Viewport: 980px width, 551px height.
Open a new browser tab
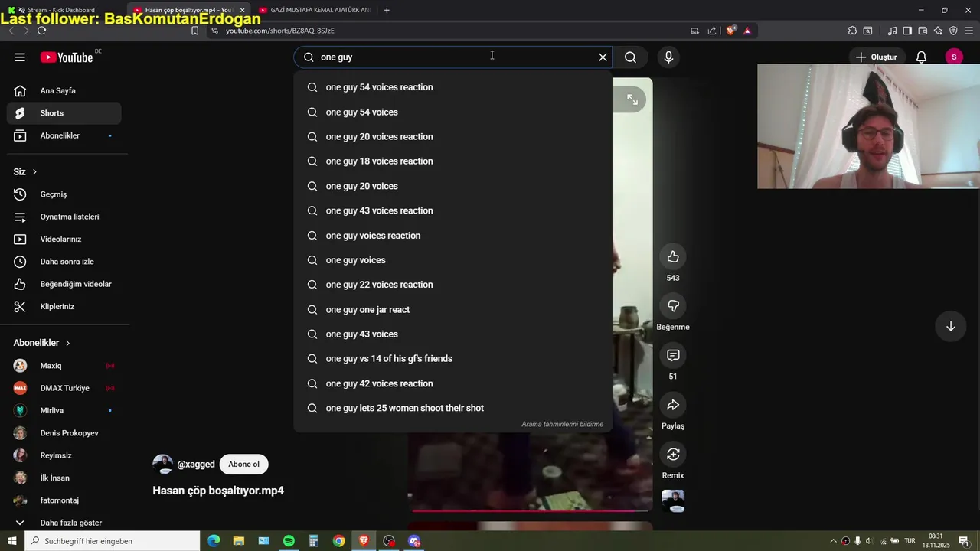pos(387,10)
